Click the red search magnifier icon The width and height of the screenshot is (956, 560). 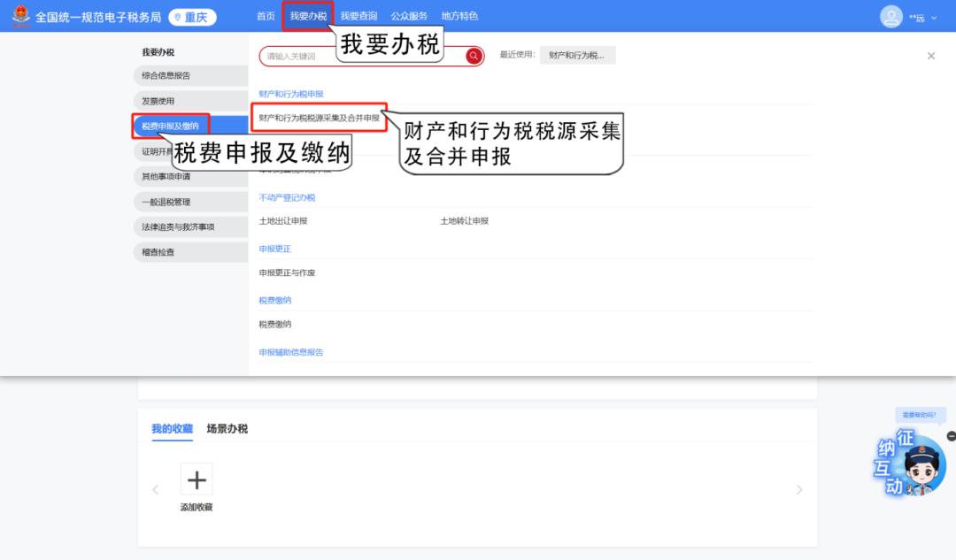[x=474, y=56]
